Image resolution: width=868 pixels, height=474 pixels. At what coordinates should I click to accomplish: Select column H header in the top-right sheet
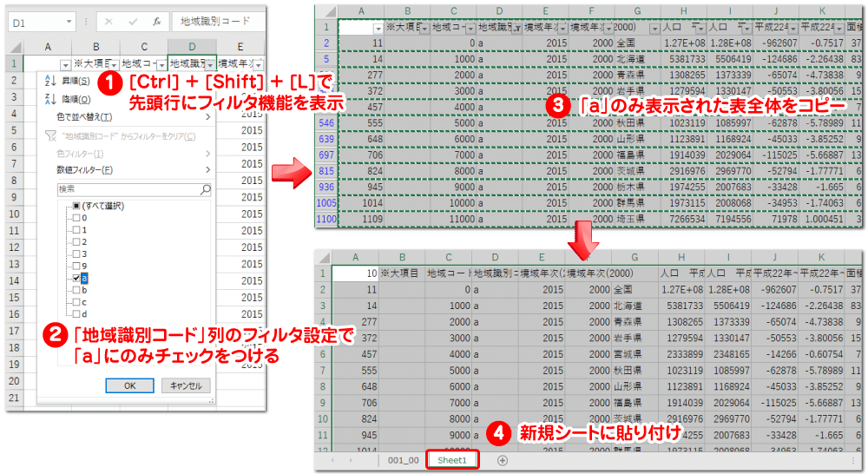tap(684, 11)
